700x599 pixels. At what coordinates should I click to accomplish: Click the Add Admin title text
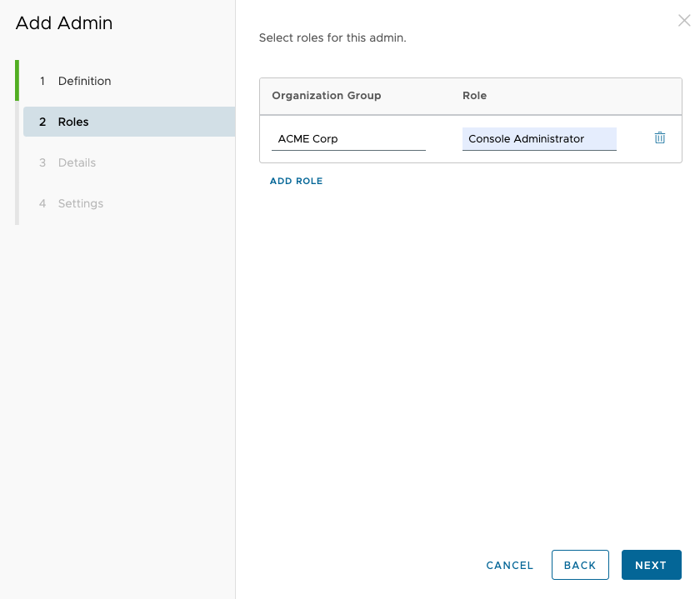(64, 23)
